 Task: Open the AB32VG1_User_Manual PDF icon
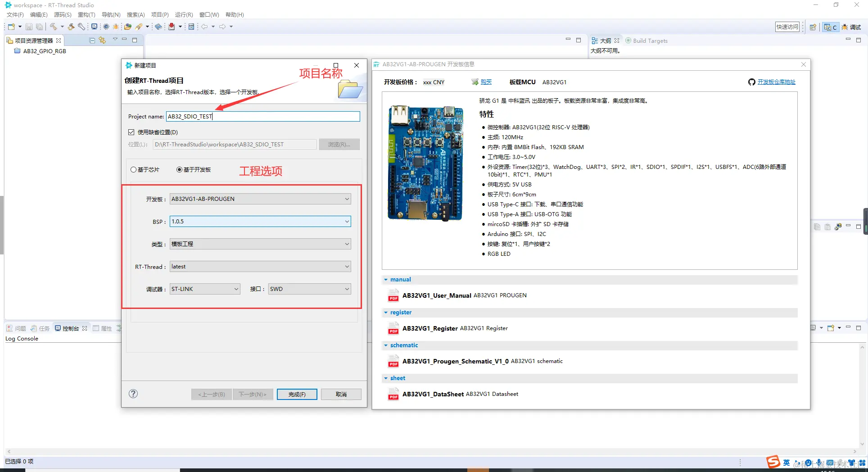[x=393, y=295]
